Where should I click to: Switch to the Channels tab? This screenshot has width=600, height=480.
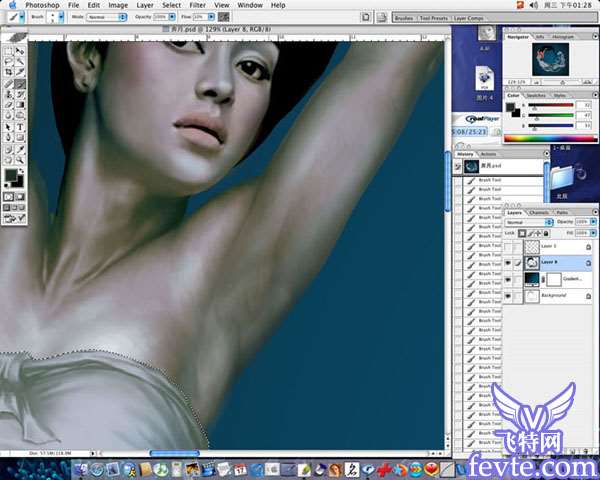coord(538,212)
